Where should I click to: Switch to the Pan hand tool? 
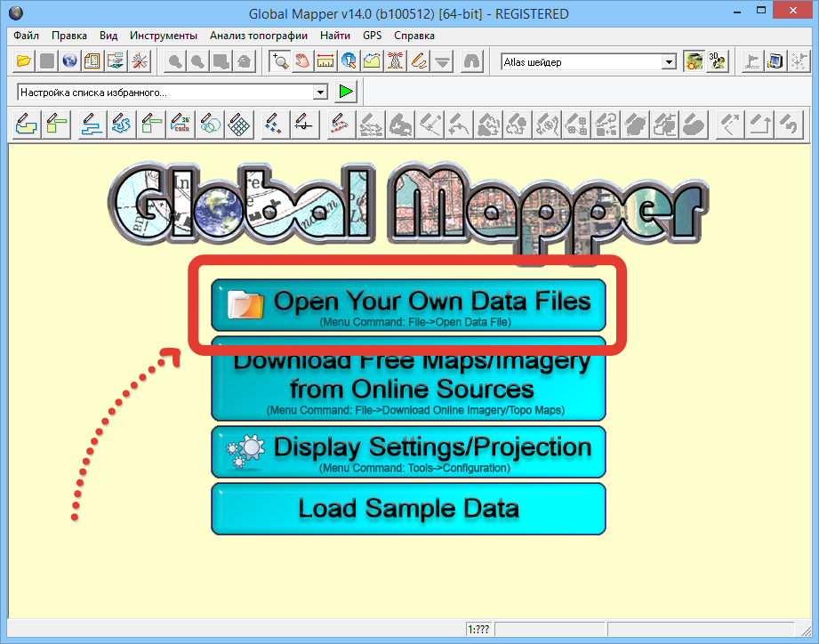click(x=302, y=61)
